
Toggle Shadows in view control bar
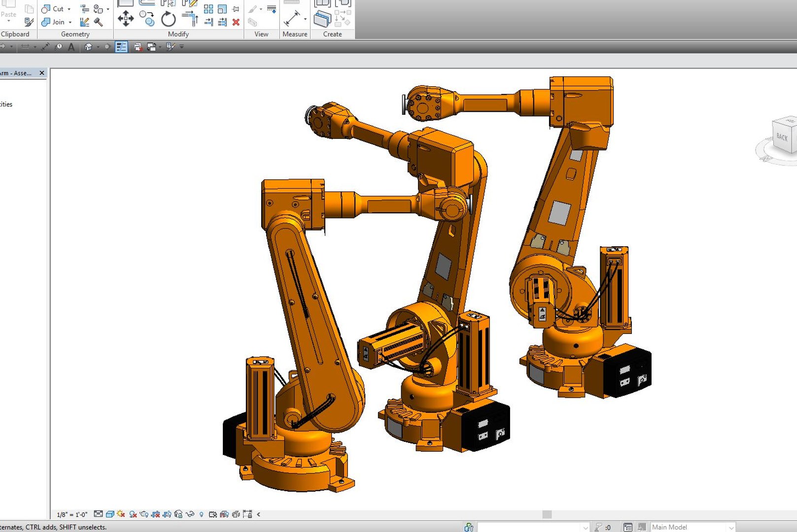point(133,514)
